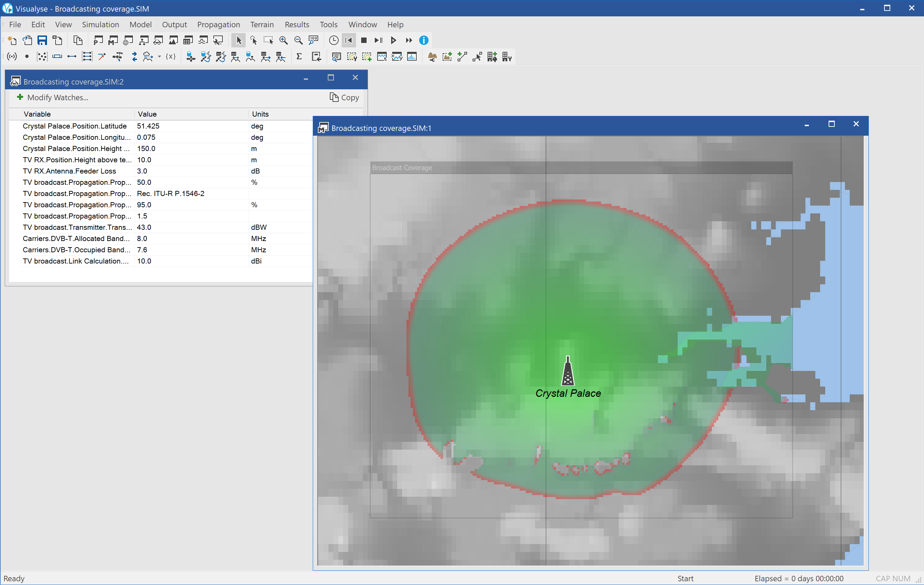924x585 pixels.
Task: Select the arrow pointer tool
Action: (x=239, y=40)
